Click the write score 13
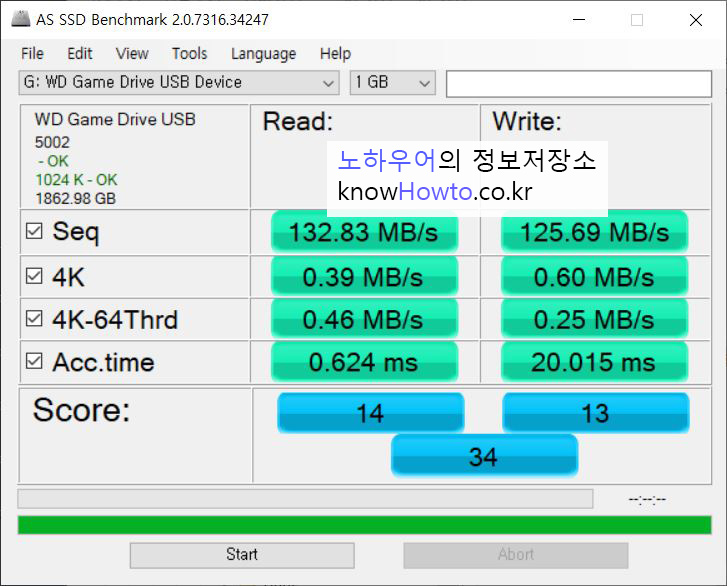The width and height of the screenshot is (727, 586). point(596,413)
